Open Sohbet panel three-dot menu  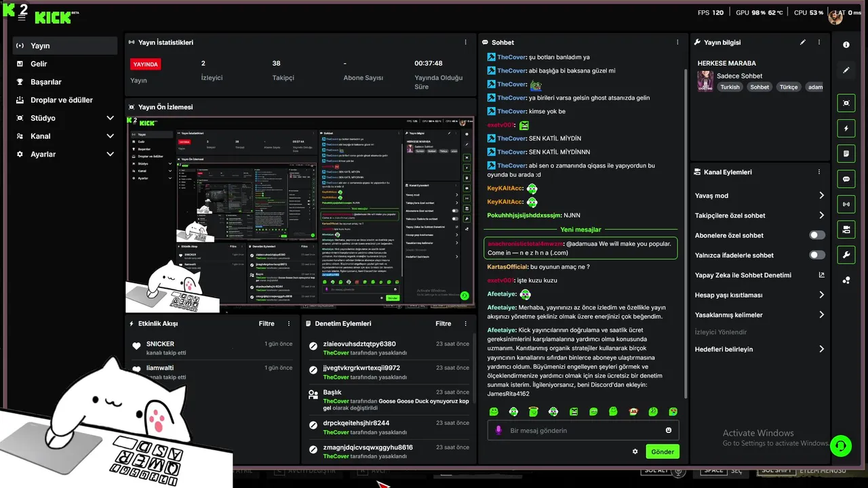(677, 42)
